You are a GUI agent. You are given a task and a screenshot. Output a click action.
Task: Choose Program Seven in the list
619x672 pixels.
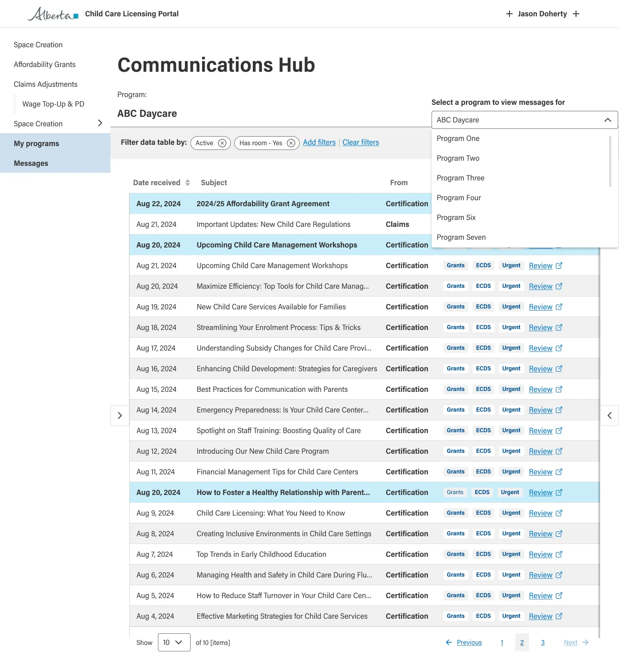point(461,237)
